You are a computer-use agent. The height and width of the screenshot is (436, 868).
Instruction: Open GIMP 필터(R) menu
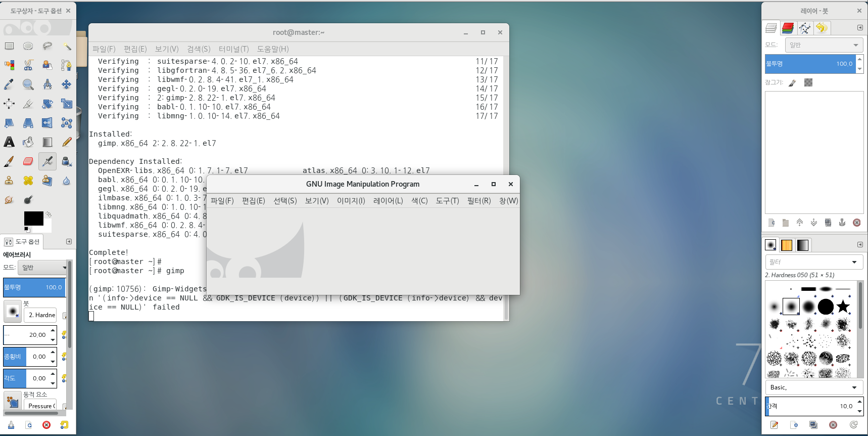pos(479,201)
